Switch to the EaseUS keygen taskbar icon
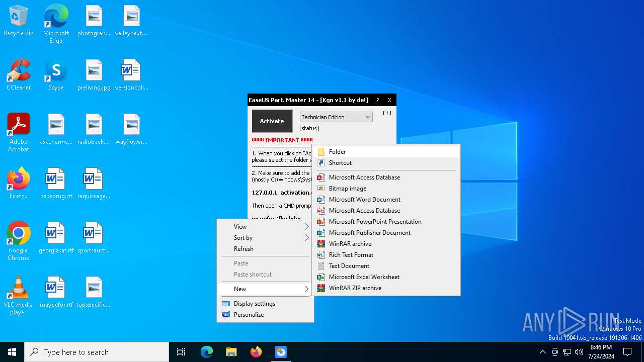 coord(281,352)
